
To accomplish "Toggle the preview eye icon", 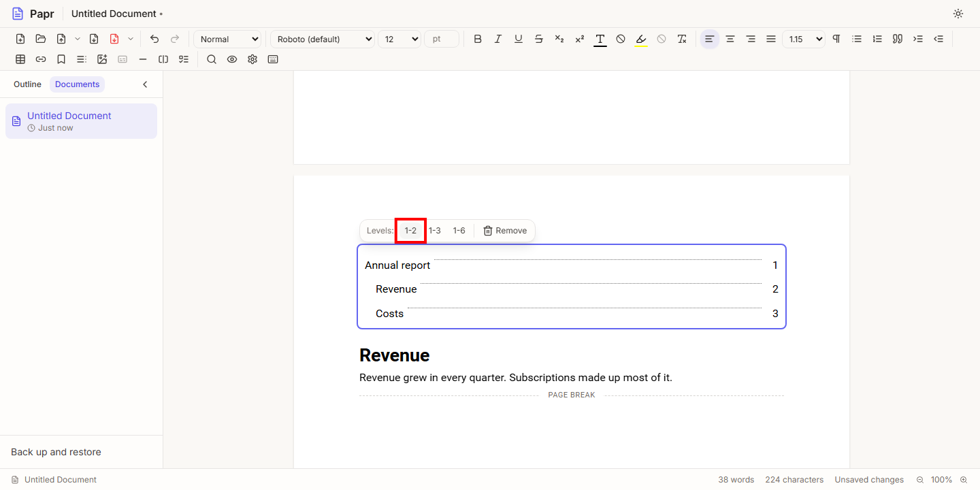I will tap(232, 59).
